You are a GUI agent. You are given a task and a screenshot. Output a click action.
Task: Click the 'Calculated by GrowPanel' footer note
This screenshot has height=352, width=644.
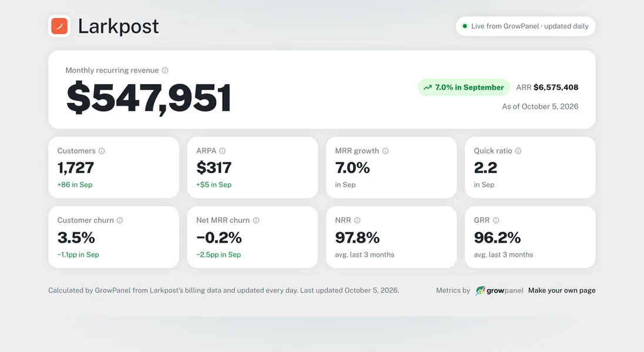point(224,290)
